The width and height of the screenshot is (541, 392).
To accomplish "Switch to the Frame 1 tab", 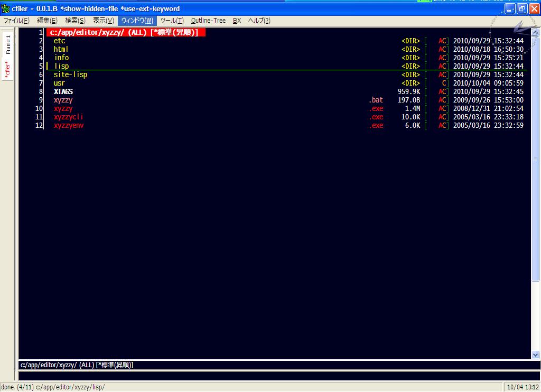I will point(8,44).
